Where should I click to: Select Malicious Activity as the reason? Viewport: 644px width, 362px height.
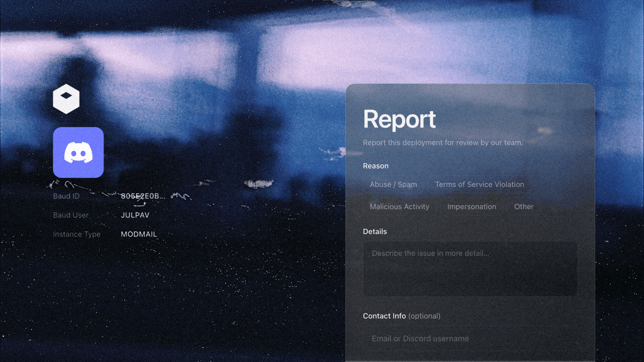coord(399,207)
